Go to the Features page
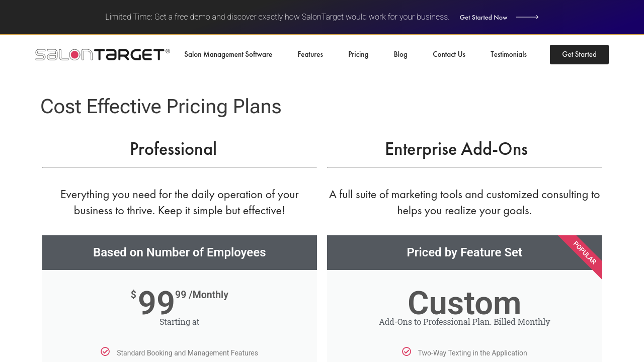 pos(310,54)
